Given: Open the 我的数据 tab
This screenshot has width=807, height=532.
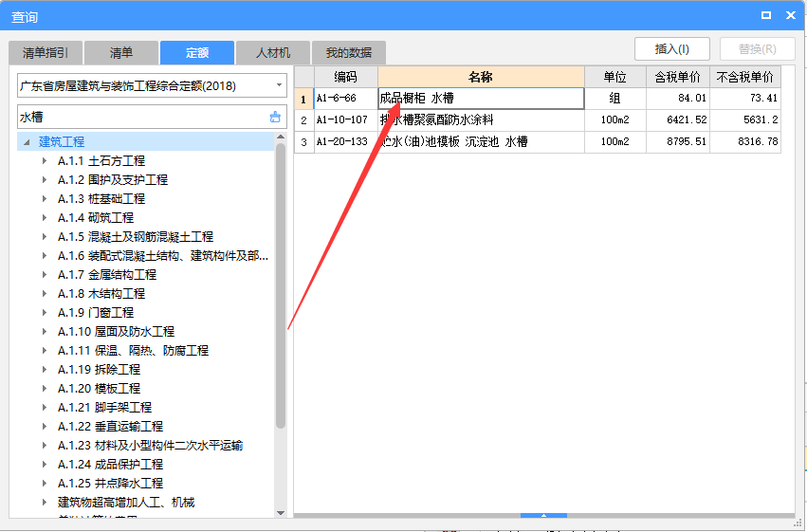Looking at the screenshot, I should (x=349, y=52).
